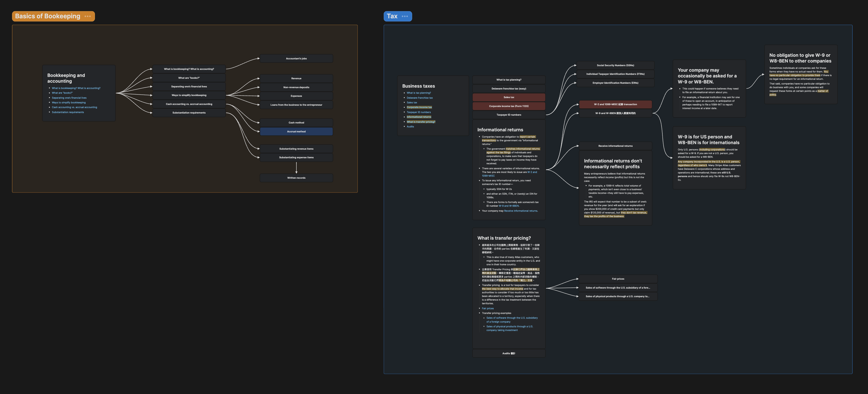Select the "Cash accounting vs. accrual accounting" card
This screenshot has width=868, height=394.
click(189, 104)
